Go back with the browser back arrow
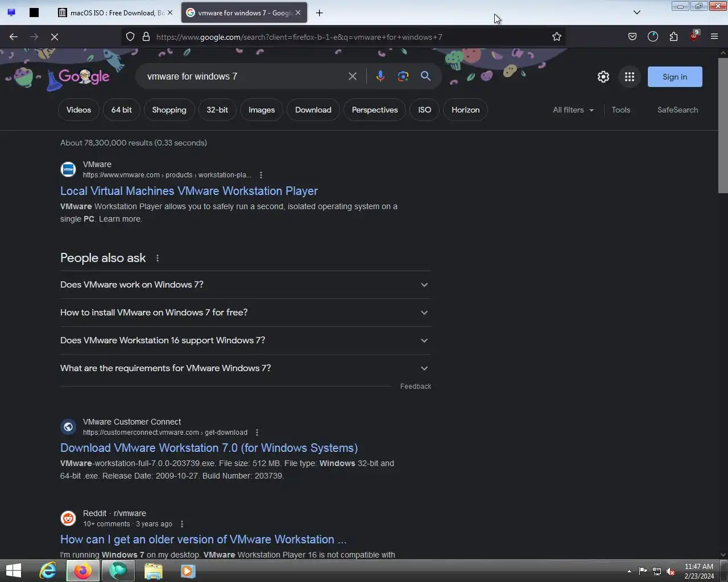Image resolution: width=728 pixels, height=582 pixels. pyautogui.click(x=14, y=37)
